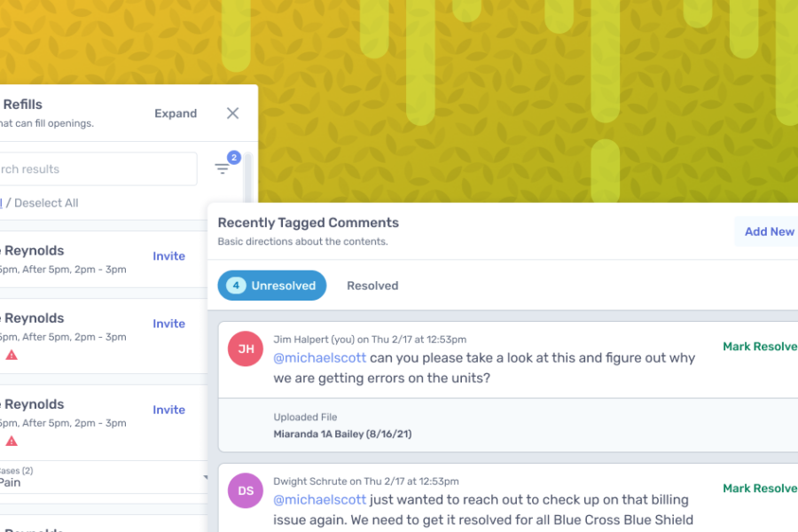
Task: Click Deselect All in the Refills panel
Action: tap(46, 202)
